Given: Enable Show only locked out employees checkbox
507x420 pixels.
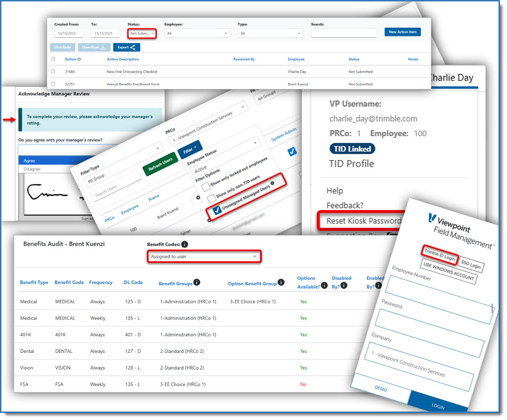Looking at the screenshot, I should coord(205,187).
